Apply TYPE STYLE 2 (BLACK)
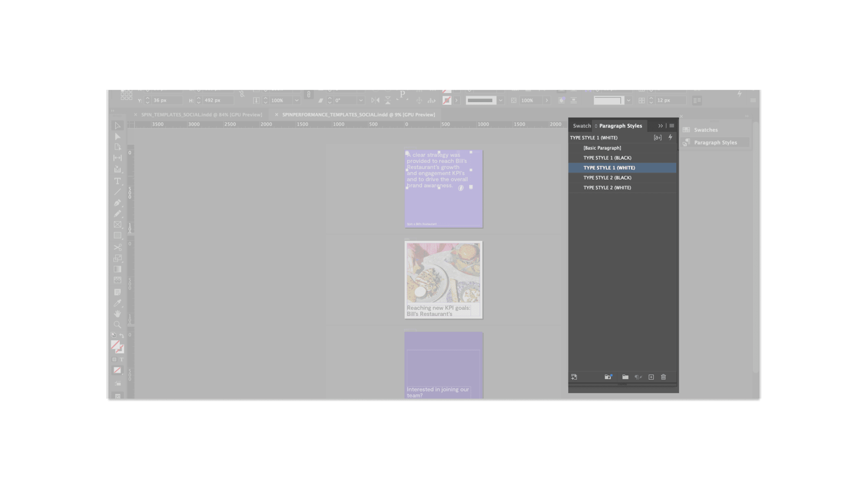Image resolution: width=868 pixels, height=488 pixels. coord(622,178)
